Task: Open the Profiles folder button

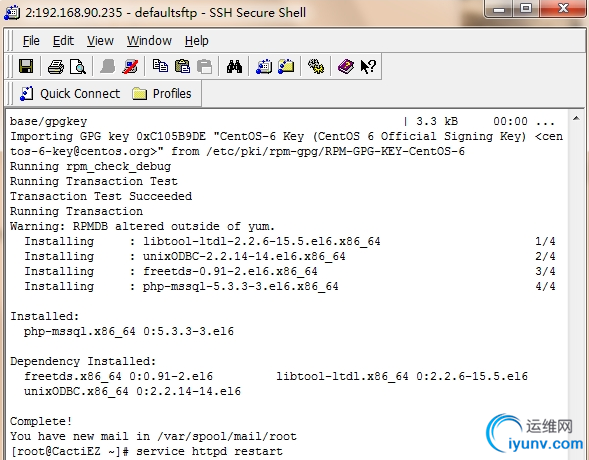Action: click(162, 94)
